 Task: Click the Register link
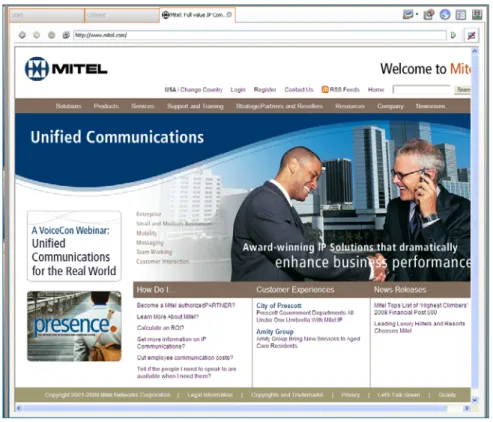265,90
